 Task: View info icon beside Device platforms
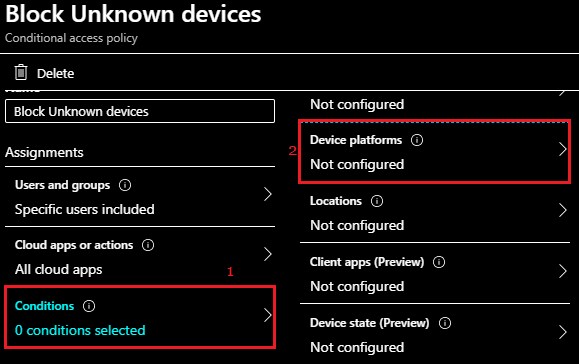click(417, 140)
